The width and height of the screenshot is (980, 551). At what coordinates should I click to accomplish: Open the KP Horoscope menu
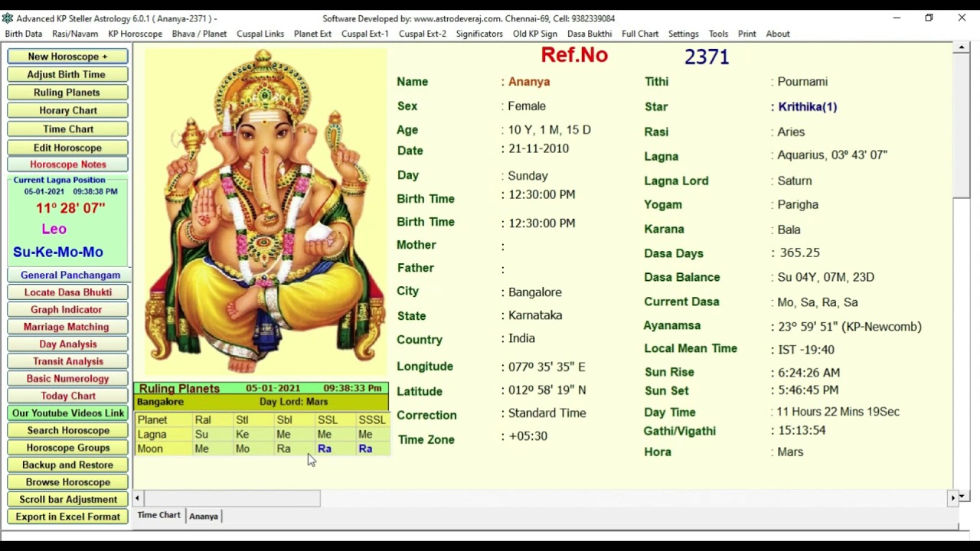[x=135, y=34]
